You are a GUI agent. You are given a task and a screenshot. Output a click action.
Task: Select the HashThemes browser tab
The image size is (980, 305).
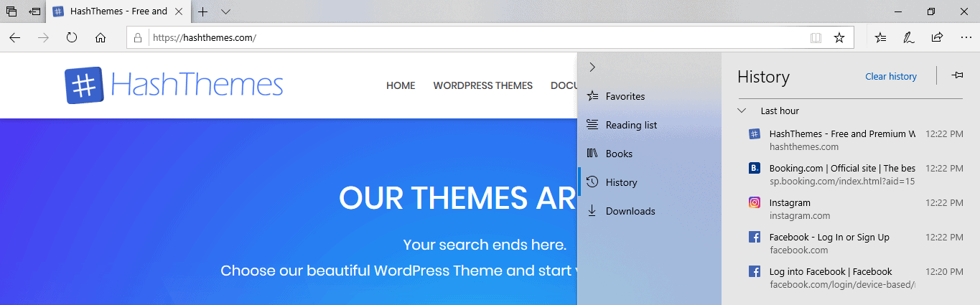coord(118,11)
